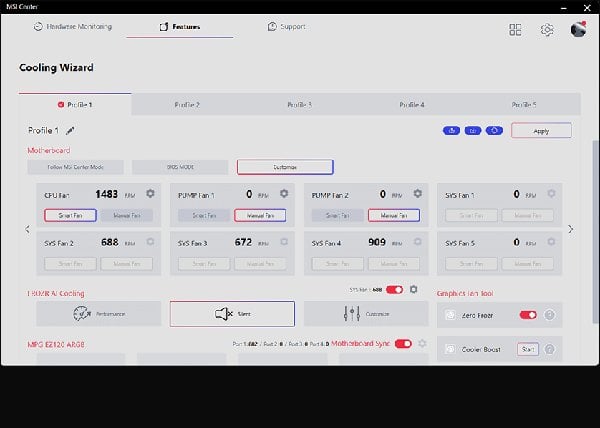The image size is (600, 428).
Task: Open CPU Fan settings gear
Action: pos(150,194)
